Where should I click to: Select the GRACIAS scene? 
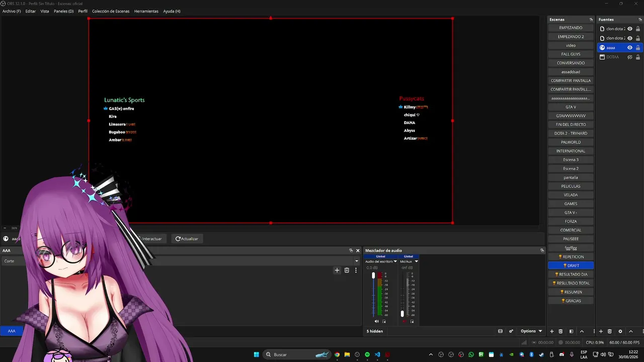(571, 301)
